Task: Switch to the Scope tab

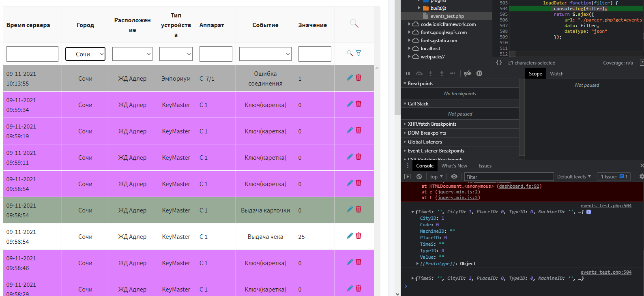Action: pyautogui.click(x=535, y=73)
